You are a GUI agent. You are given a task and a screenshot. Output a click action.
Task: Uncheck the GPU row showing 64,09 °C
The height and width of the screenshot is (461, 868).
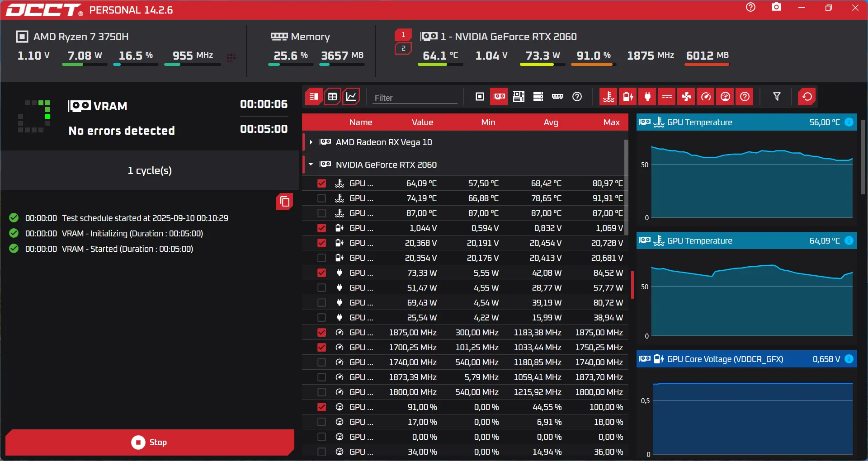tap(321, 183)
